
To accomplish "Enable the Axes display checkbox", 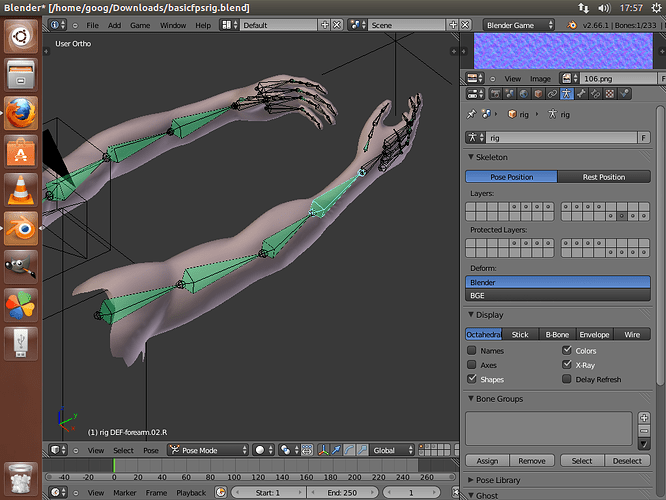I will tap(471, 364).
